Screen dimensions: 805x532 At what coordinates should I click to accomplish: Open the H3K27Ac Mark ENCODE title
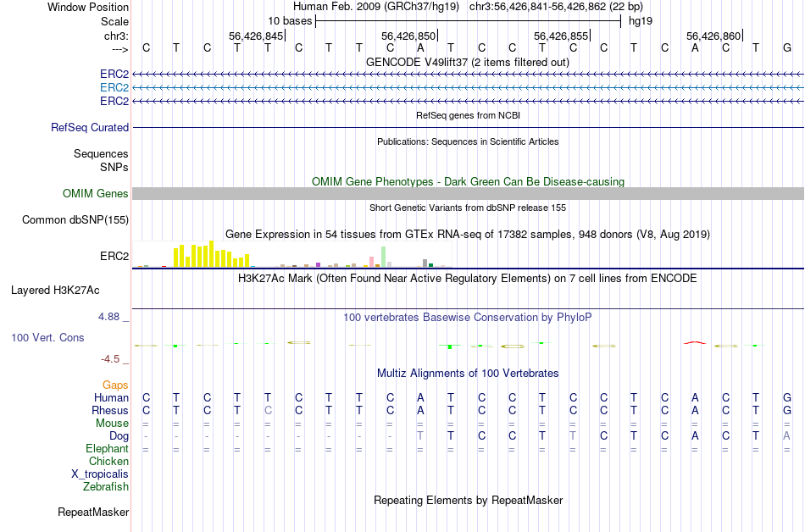point(467,279)
